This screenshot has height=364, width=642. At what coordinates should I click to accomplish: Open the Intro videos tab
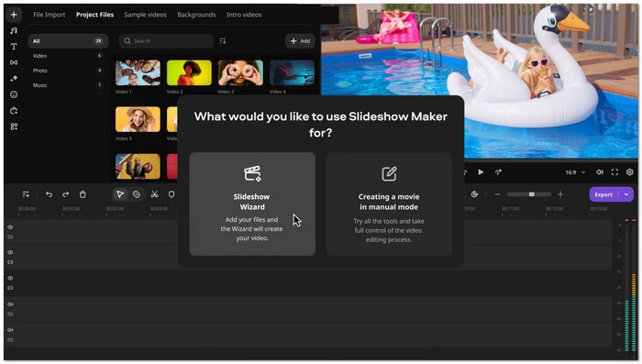[x=244, y=15]
